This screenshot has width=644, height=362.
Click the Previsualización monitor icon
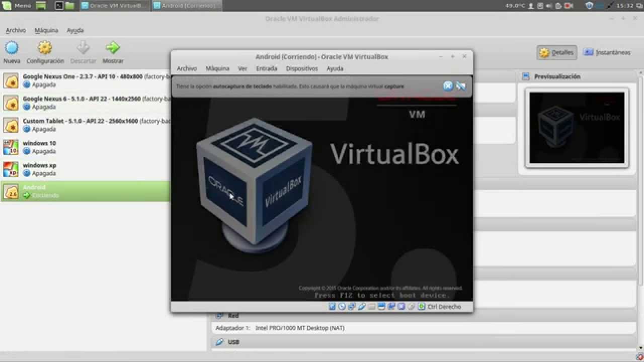(526, 76)
